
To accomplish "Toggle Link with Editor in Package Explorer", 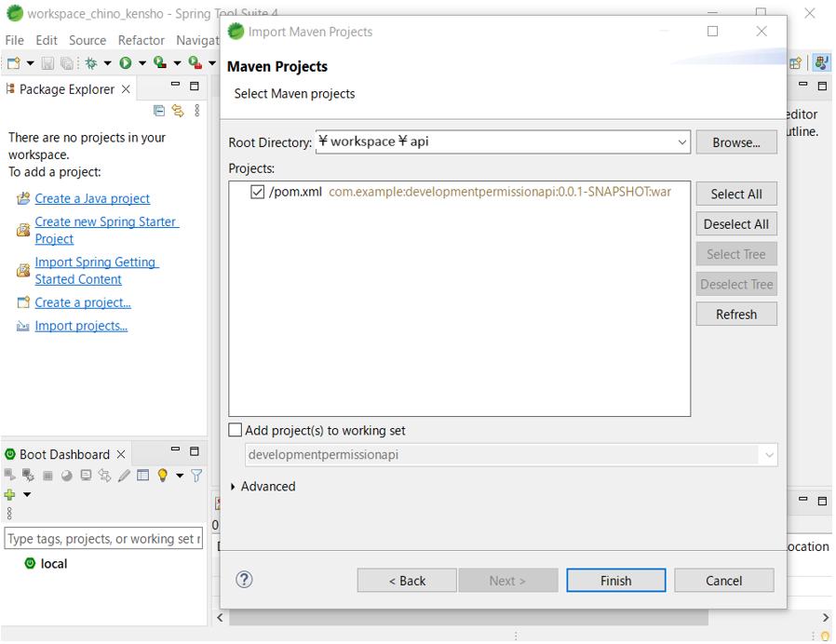I will pos(177,111).
